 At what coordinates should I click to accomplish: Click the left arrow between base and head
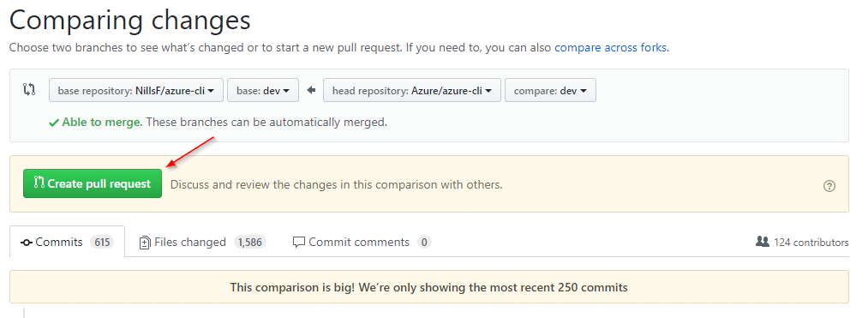click(x=311, y=90)
